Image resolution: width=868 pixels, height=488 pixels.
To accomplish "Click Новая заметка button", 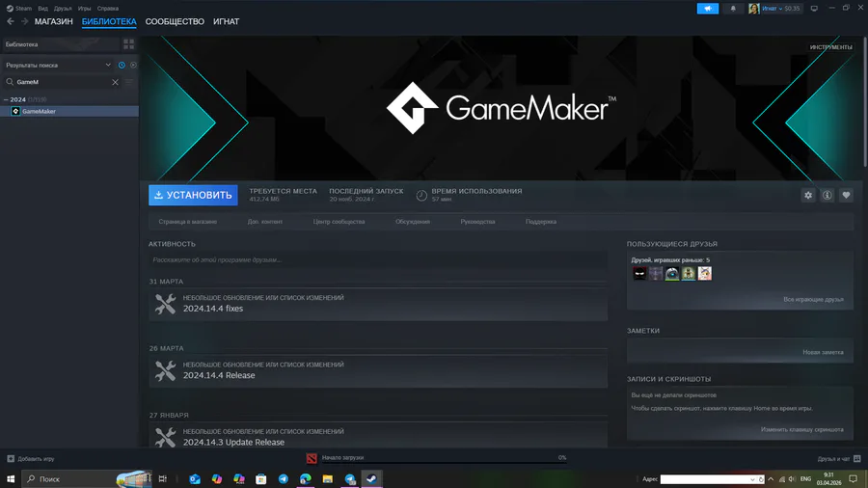I will point(823,352).
